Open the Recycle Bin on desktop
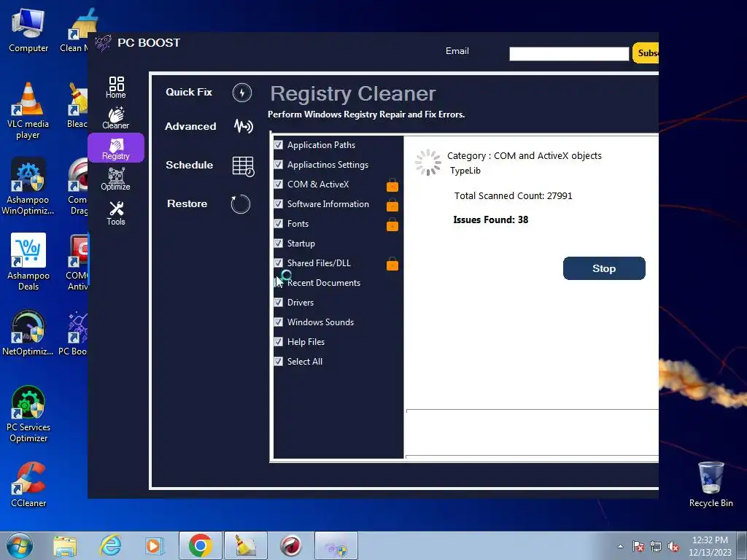This screenshot has width=747, height=560. click(x=711, y=484)
